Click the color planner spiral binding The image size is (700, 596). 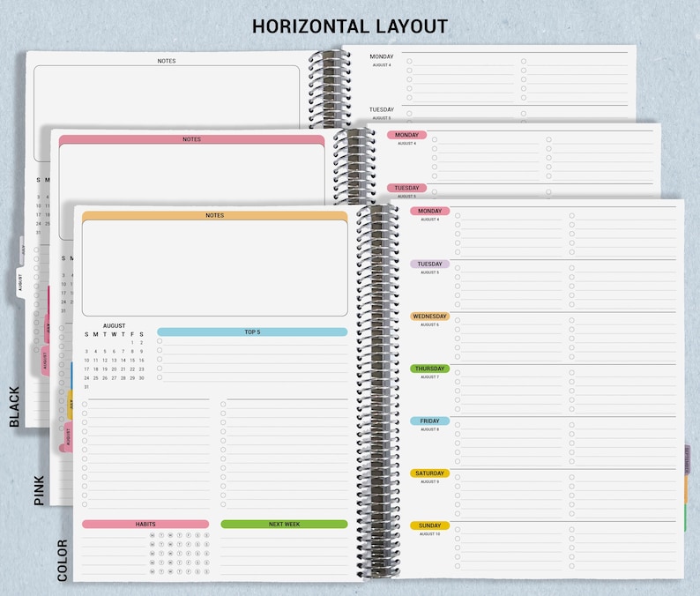point(377,391)
